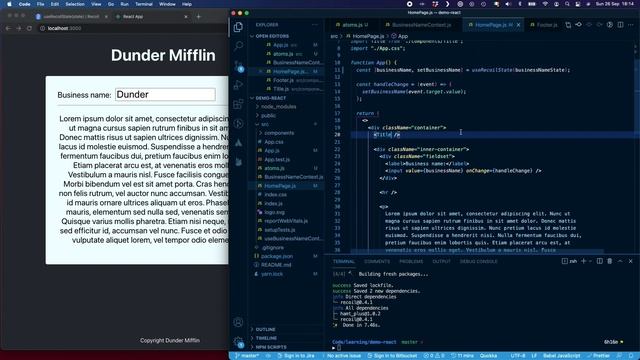Split the terminal panel

pos(600,261)
